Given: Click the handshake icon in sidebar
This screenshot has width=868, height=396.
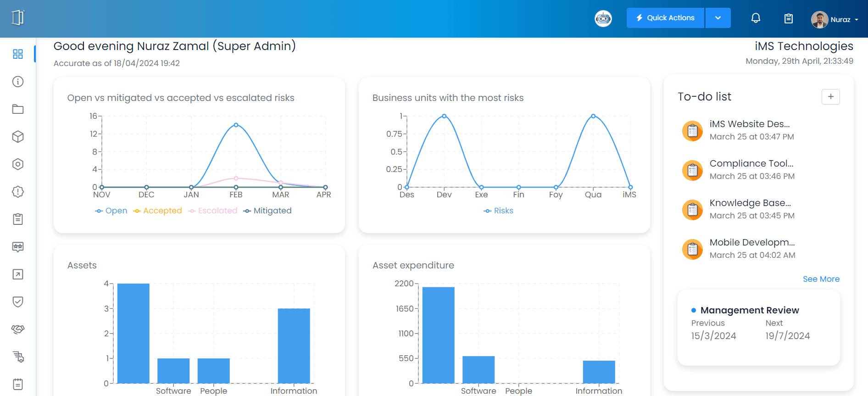Looking at the screenshot, I should coord(18,329).
